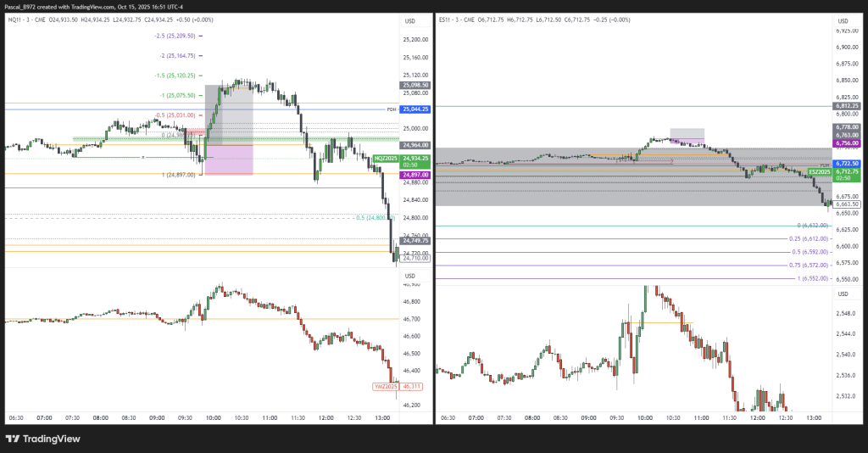Click the purple 24,897.00 price label
Viewport: 868px width, 453px height.
click(x=415, y=175)
